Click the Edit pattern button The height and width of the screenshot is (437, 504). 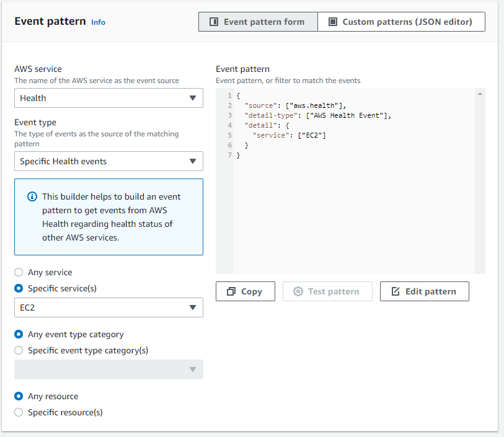pyautogui.click(x=424, y=291)
